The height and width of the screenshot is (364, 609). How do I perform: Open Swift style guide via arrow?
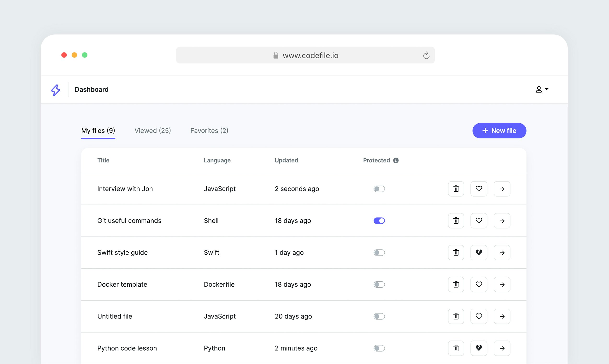click(502, 253)
